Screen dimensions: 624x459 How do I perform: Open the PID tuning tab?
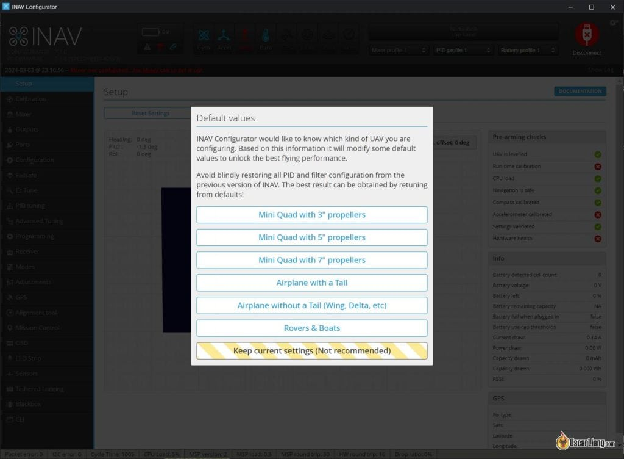(47, 206)
